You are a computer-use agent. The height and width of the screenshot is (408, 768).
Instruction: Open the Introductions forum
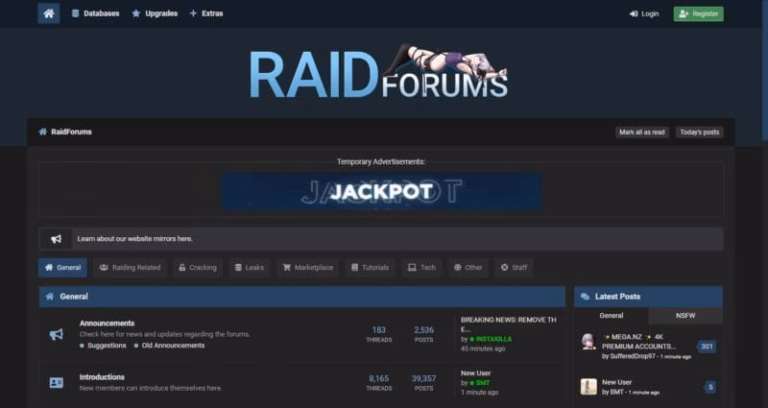[x=102, y=377]
